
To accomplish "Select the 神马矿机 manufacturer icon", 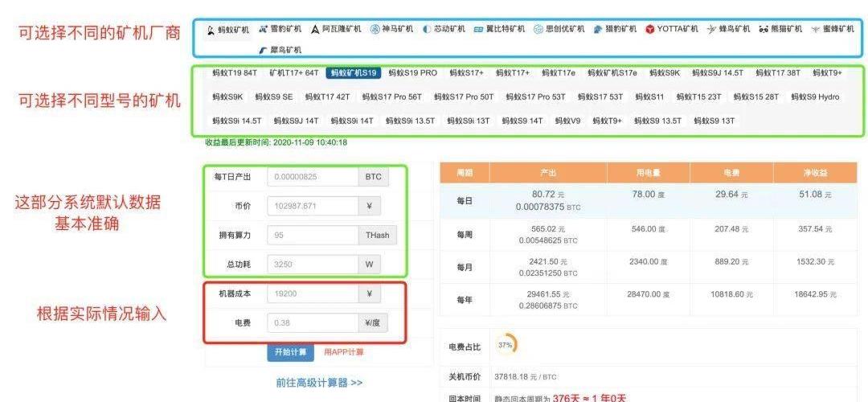I will (x=375, y=29).
